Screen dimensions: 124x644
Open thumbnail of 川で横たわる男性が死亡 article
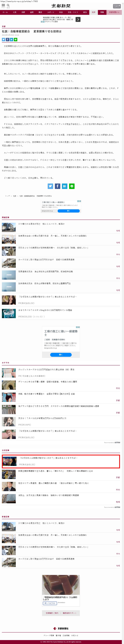click(x=9, y=227)
